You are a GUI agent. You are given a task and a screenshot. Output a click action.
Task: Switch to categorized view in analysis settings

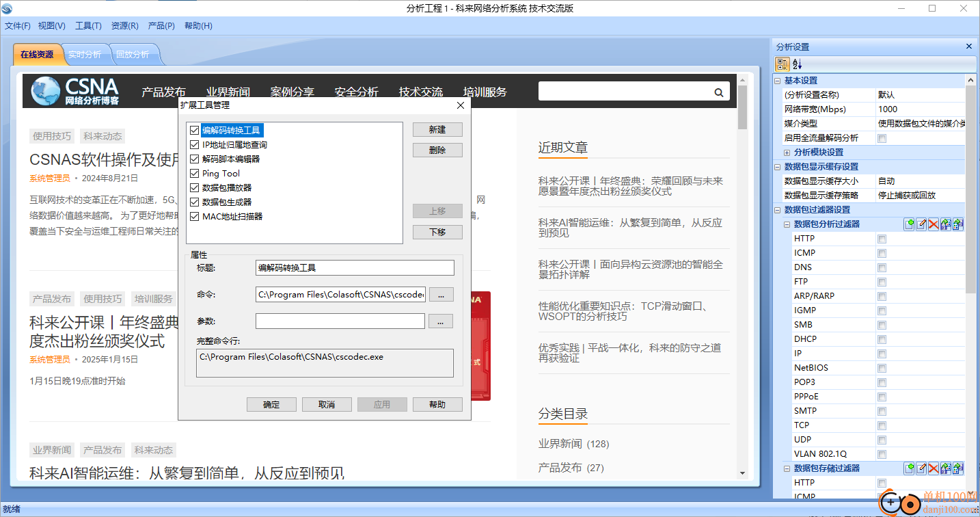click(782, 64)
